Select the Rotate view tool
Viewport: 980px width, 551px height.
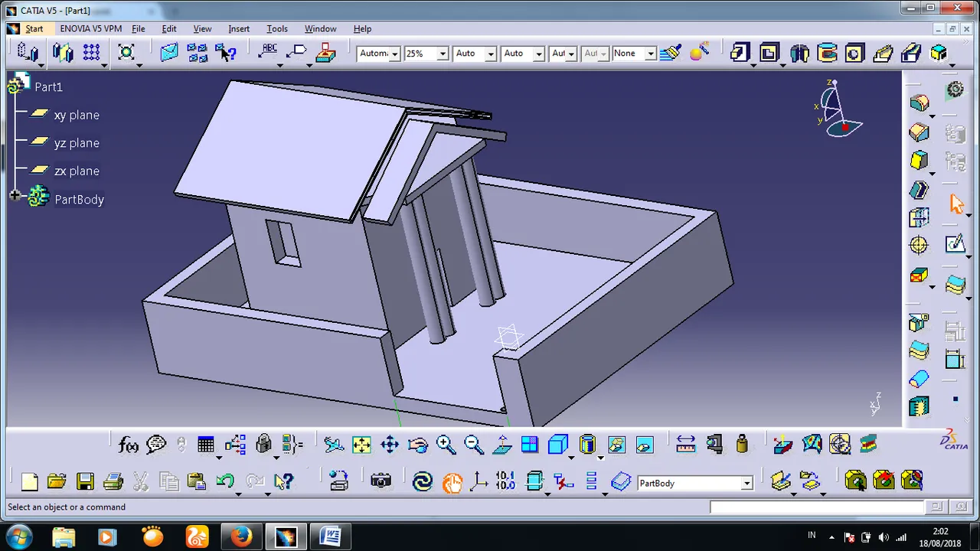(x=418, y=445)
